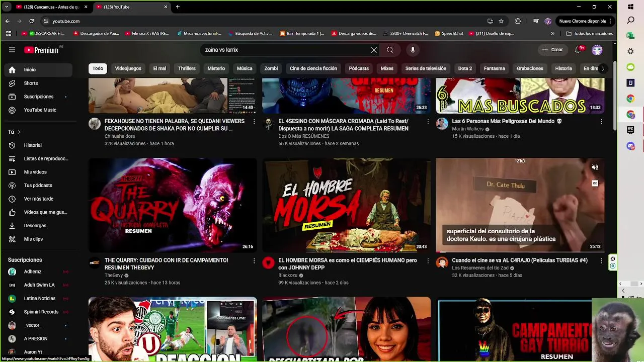The height and width of the screenshot is (362, 644).
Task: Clear the search text with X
Action: [374, 50]
